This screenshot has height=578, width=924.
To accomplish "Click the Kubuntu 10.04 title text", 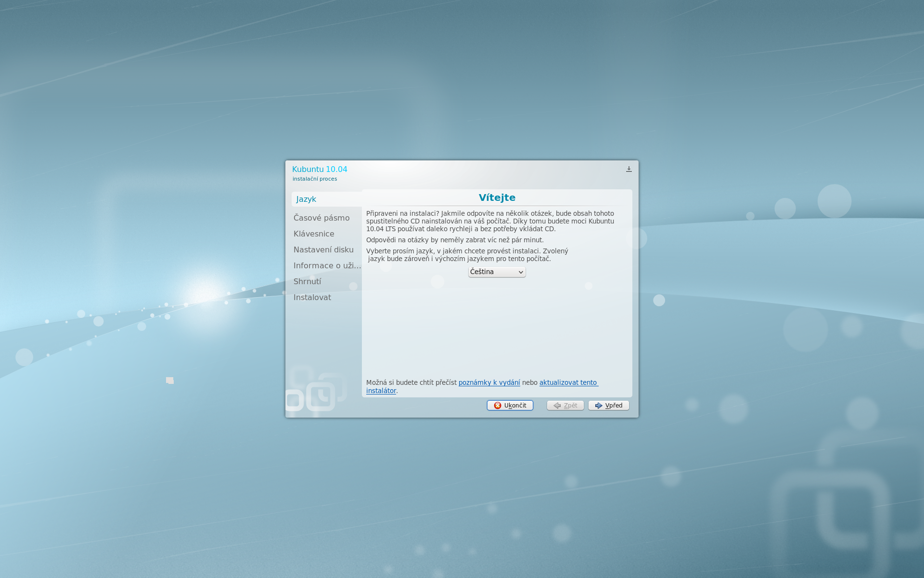I will (320, 169).
